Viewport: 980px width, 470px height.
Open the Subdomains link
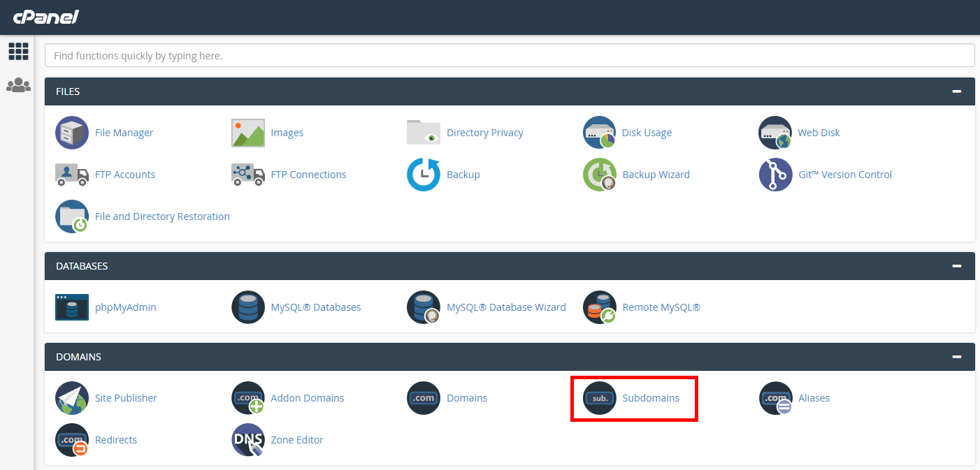651,398
